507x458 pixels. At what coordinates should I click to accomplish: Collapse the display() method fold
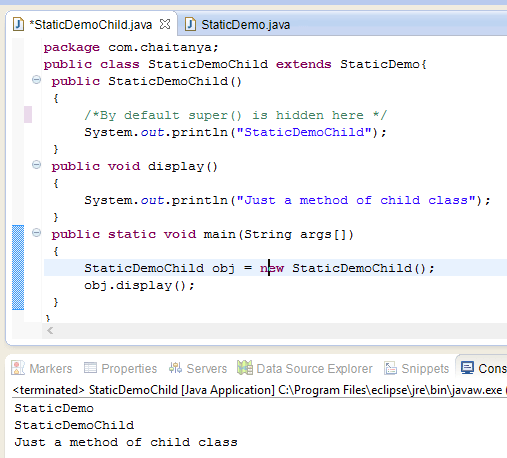(36, 165)
